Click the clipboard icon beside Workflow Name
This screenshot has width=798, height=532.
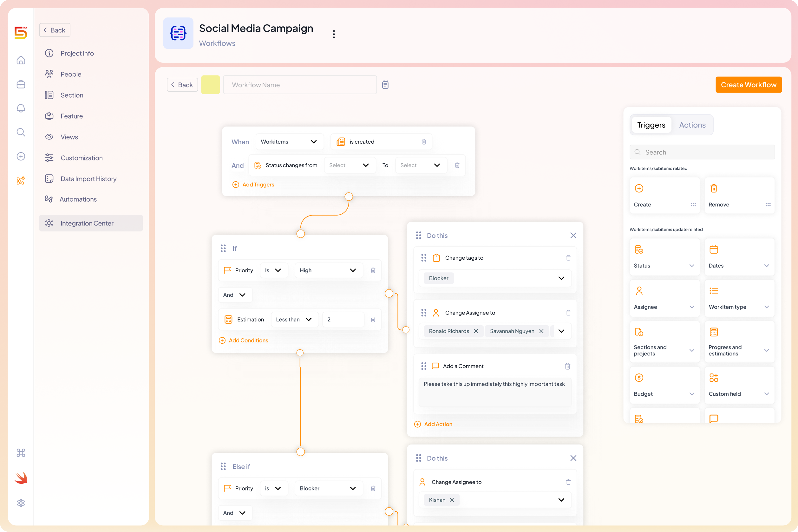point(385,84)
